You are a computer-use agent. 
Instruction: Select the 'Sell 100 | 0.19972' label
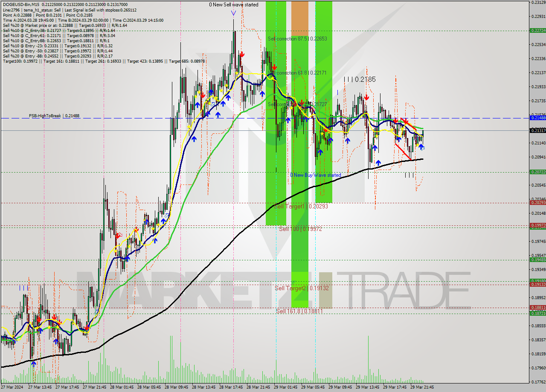point(300,229)
